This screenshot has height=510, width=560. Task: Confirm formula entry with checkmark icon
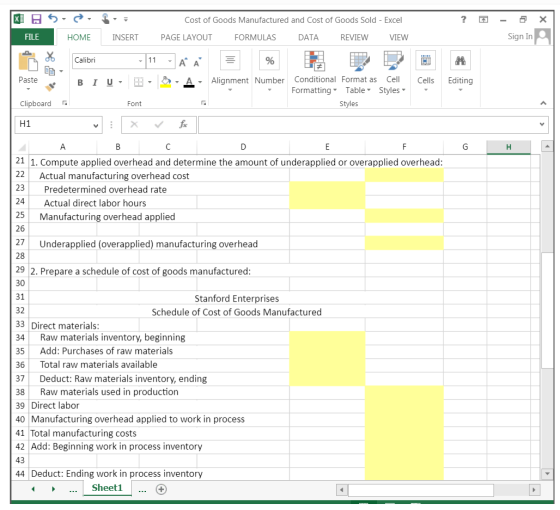(159, 124)
